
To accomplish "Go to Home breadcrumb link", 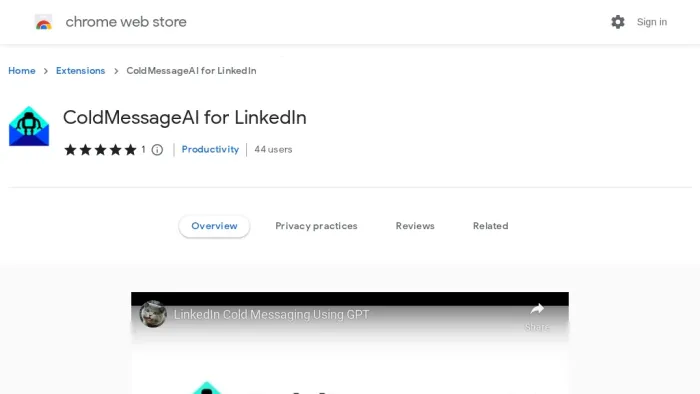I will pyautogui.click(x=22, y=71).
